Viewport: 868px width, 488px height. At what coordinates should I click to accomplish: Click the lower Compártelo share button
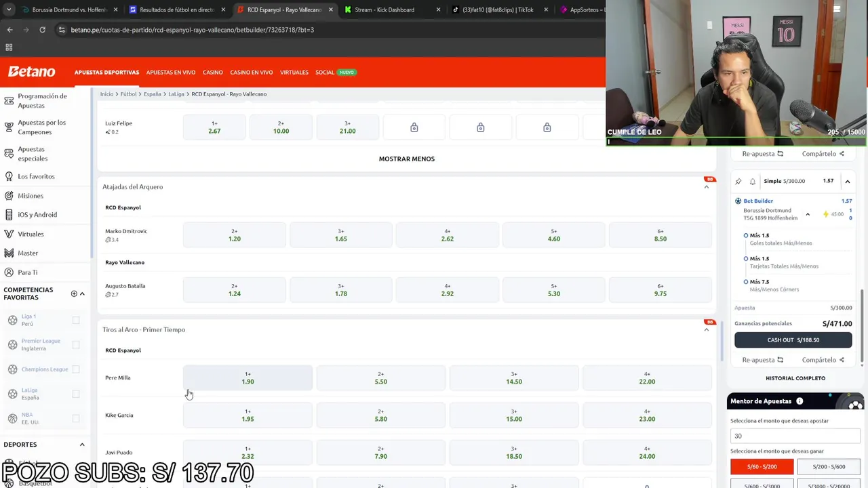click(x=823, y=360)
